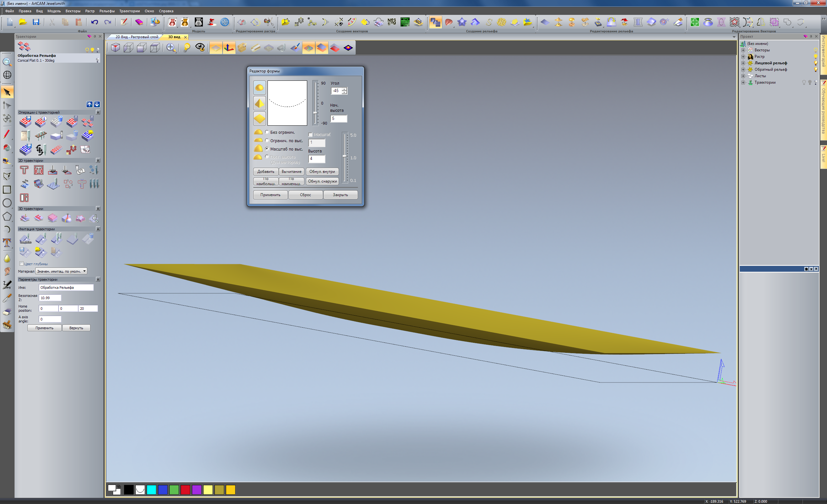
Task: Click 'Закрыть' button in shape editor
Action: point(340,194)
